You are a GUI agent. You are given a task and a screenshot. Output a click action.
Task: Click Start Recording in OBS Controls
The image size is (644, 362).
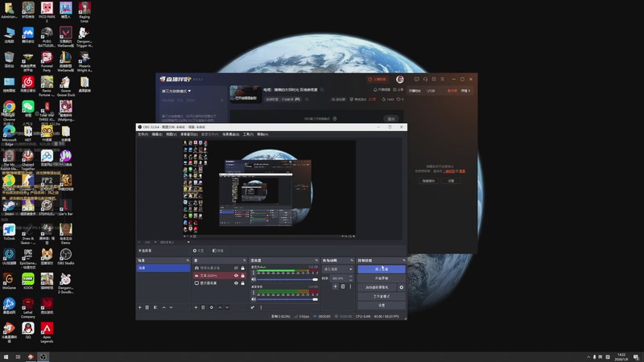[382, 278]
